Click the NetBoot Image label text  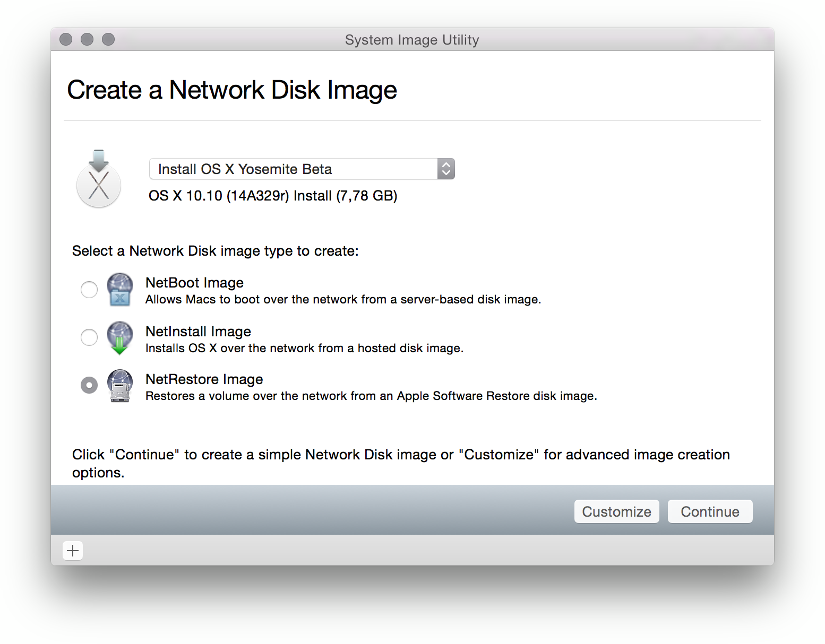(x=194, y=283)
